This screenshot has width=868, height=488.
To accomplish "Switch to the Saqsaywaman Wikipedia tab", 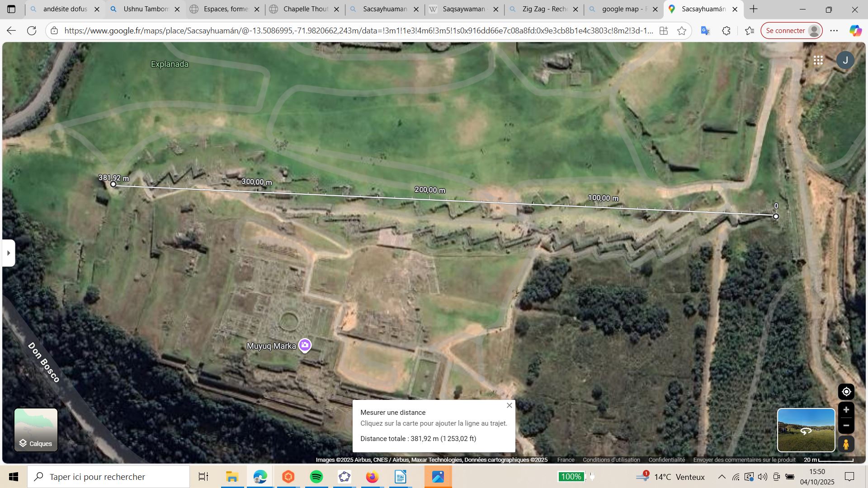I will 463,9.
